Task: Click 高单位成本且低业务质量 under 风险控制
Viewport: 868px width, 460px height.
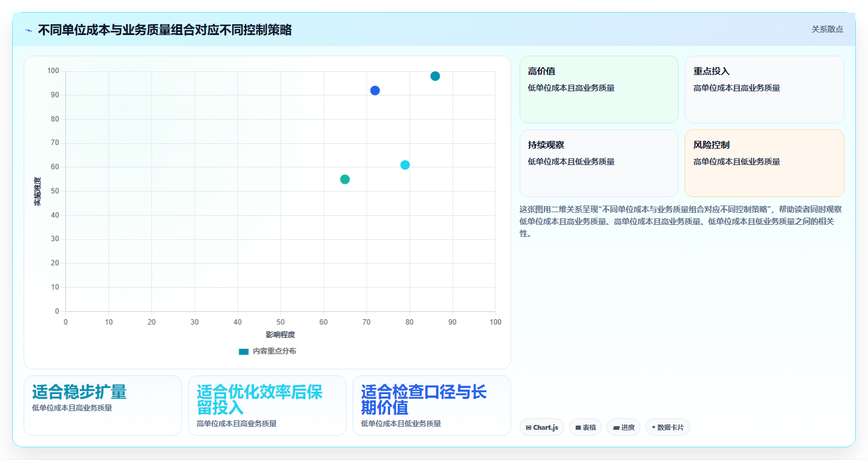Action: [x=737, y=162]
